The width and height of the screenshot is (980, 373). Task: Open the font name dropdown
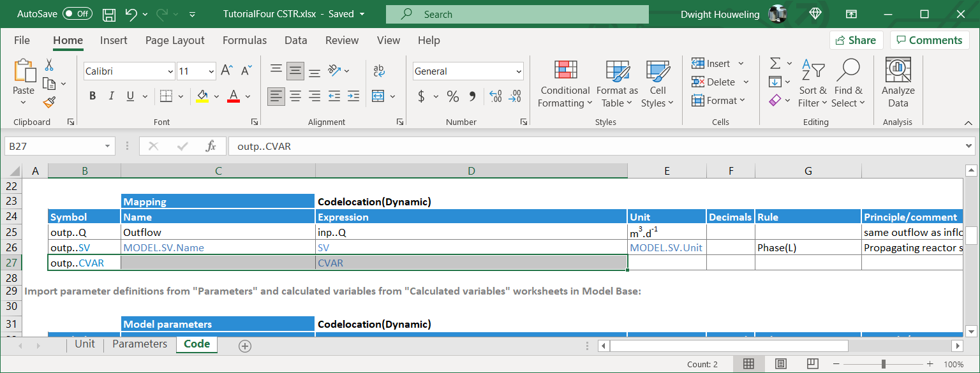(170, 71)
